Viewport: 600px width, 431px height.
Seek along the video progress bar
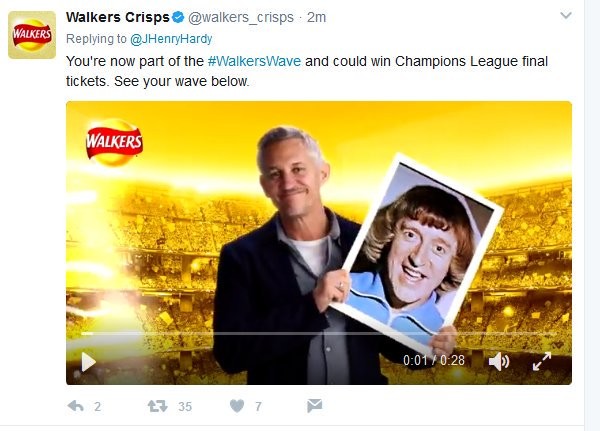[x=319, y=334]
